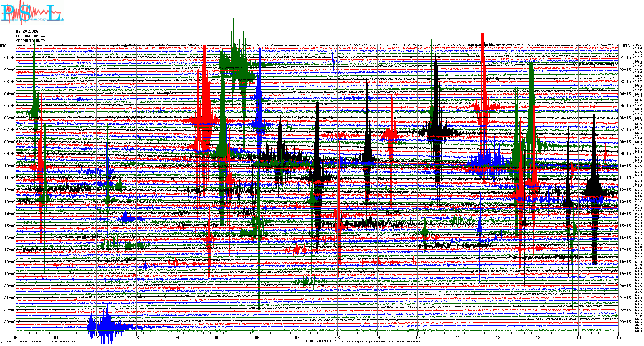The width and height of the screenshot is (644, 346).
Task: Click minute 10 tick on bottom axis
Action: [418, 337]
